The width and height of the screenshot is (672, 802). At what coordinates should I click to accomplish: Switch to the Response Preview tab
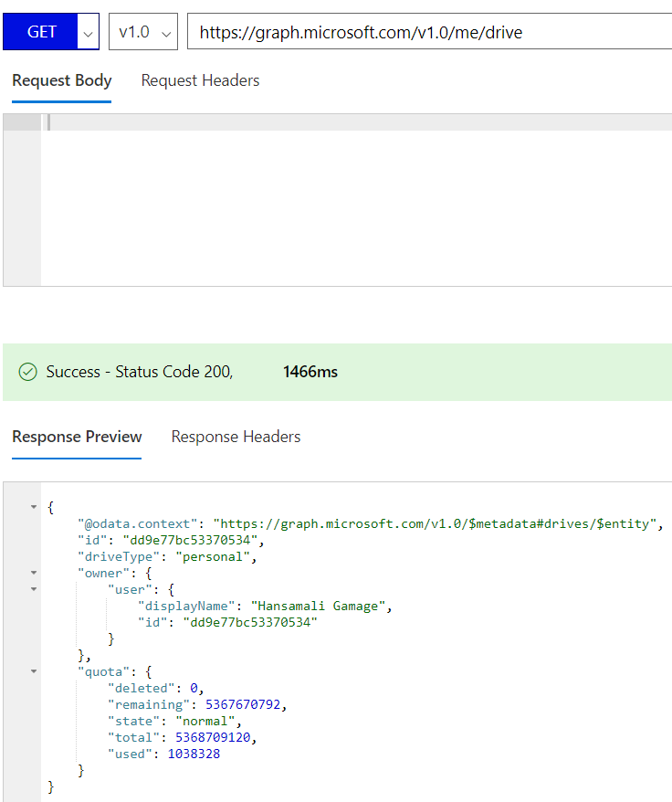[x=77, y=438]
